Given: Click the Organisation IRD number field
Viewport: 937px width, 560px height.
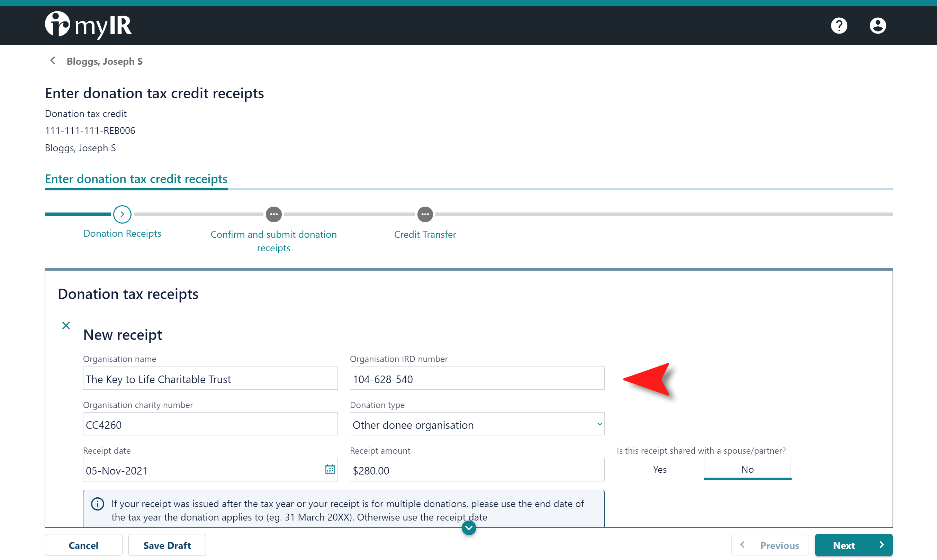Looking at the screenshot, I should (477, 379).
